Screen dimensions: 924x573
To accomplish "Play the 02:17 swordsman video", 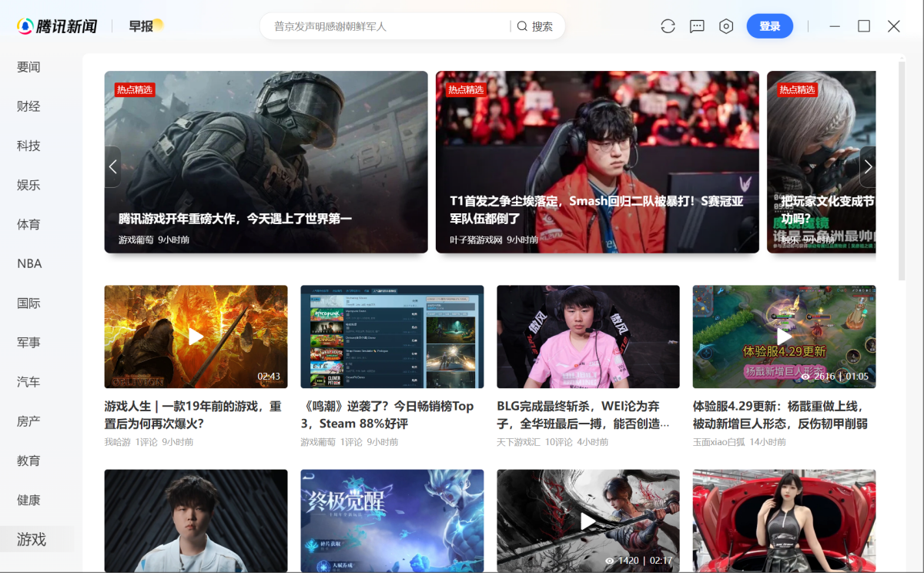I will coord(588,521).
